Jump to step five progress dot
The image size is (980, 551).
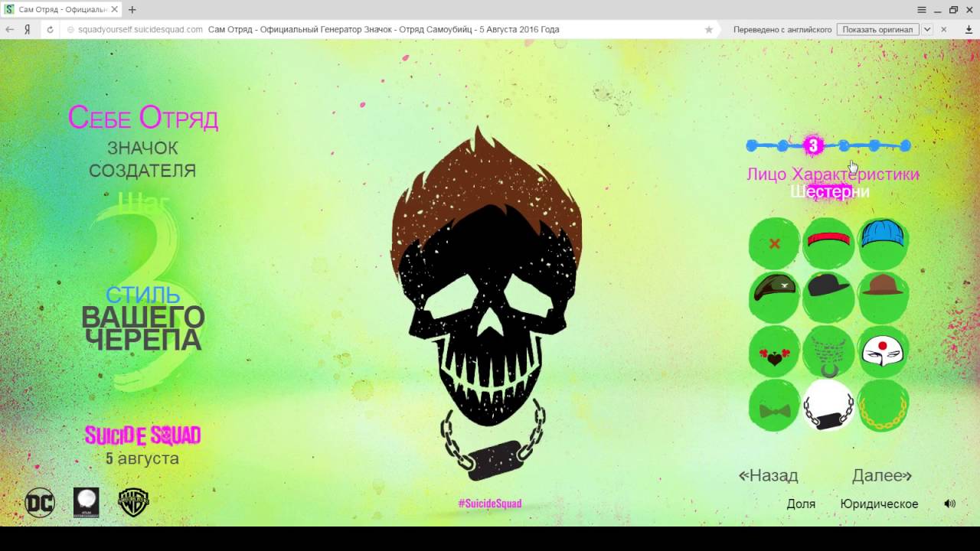click(874, 145)
